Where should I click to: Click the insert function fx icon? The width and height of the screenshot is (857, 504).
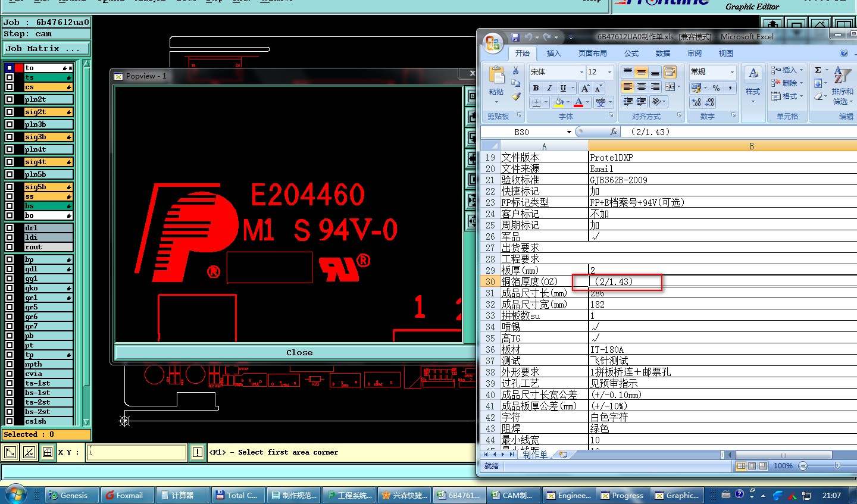614,132
